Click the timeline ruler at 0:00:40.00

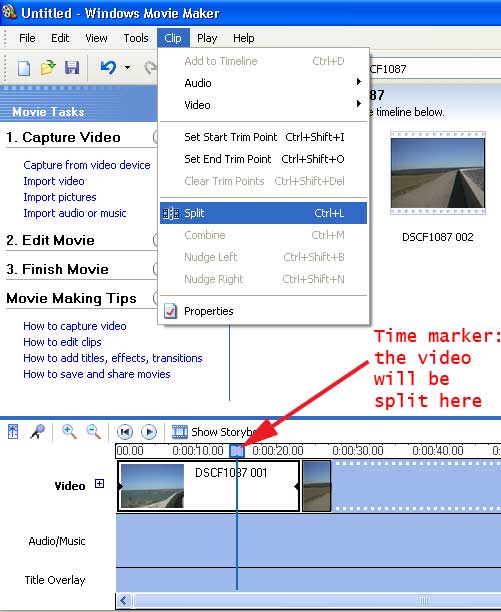[438, 451]
